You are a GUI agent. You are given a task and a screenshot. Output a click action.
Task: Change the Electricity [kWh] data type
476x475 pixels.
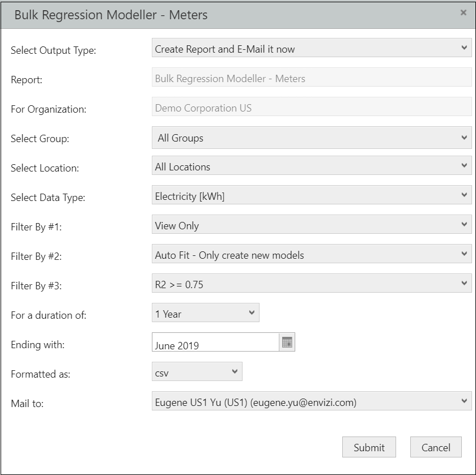(x=312, y=195)
